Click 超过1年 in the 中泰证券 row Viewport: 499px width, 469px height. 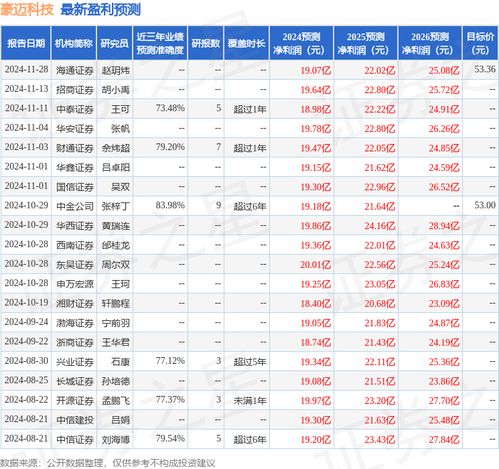[250, 109]
